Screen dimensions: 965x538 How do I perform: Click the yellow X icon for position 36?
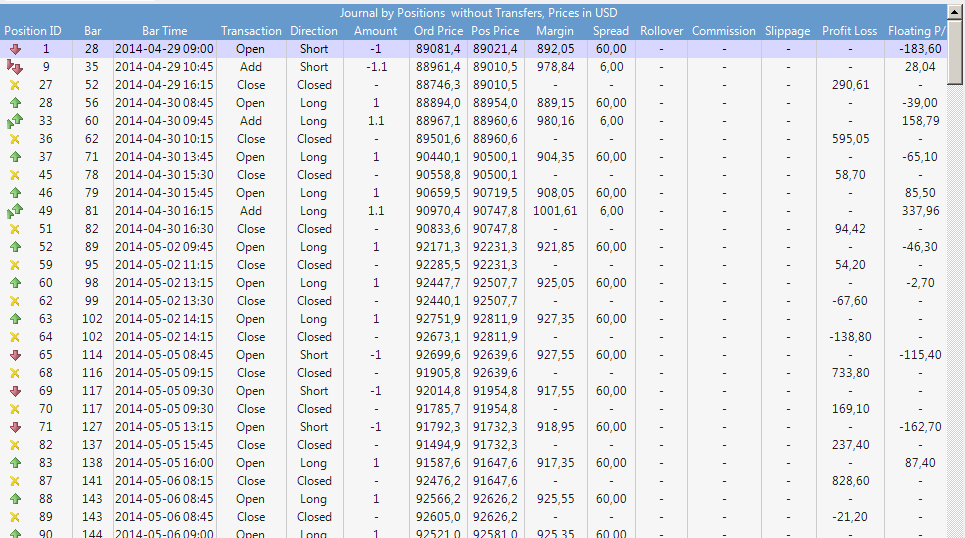click(x=15, y=139)
